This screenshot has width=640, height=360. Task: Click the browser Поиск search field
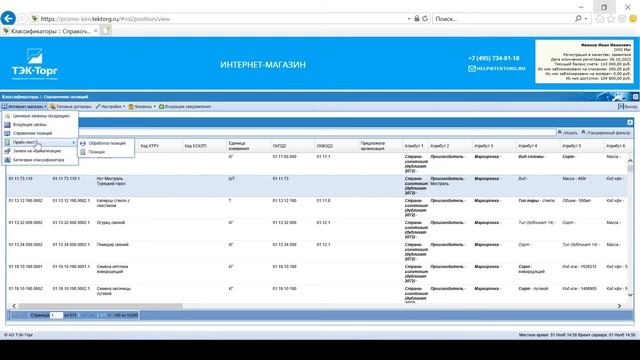[x=504, y=19]
